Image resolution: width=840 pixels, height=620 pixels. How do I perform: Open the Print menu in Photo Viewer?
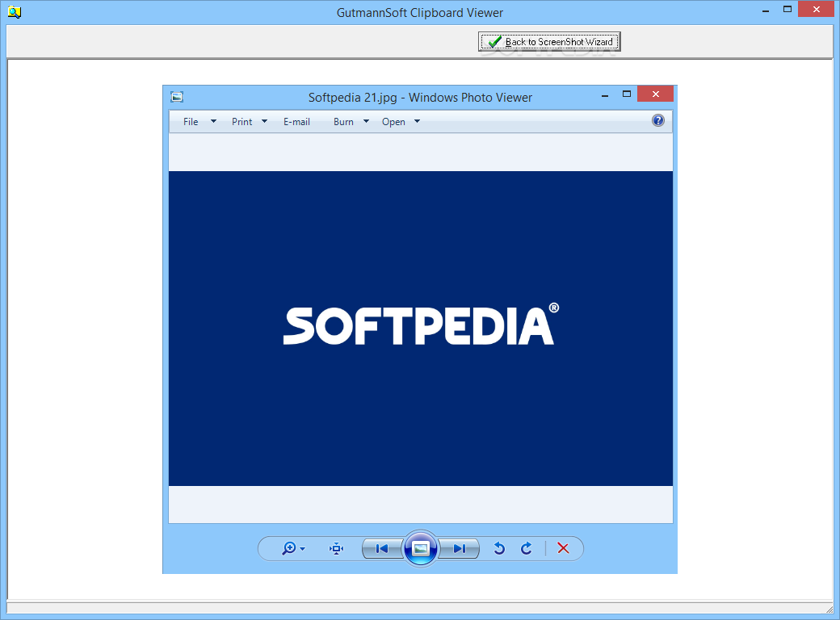pyautogui.click(x=241, y=122)
